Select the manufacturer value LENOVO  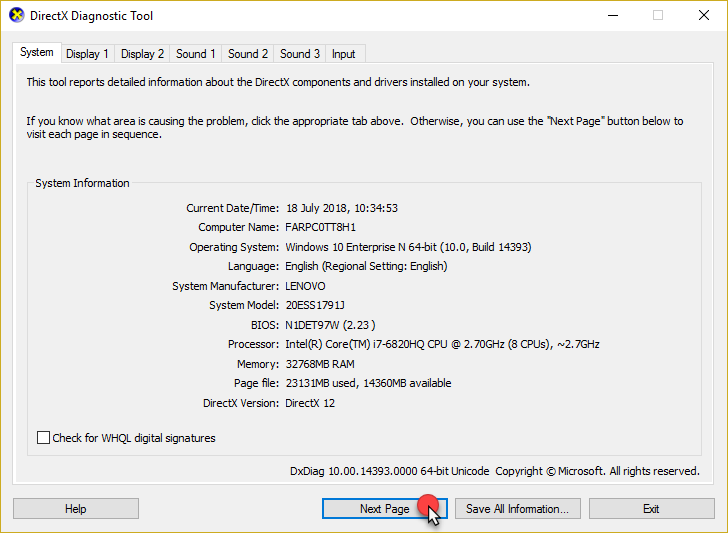(x=305, y=286)
